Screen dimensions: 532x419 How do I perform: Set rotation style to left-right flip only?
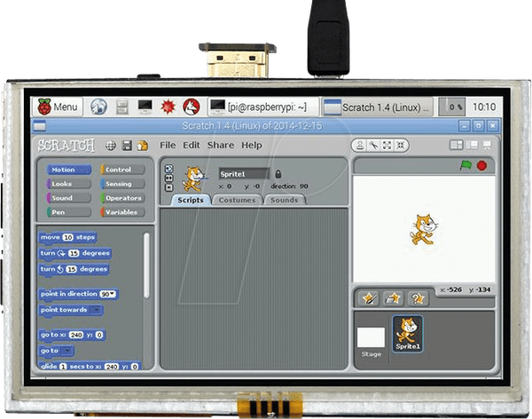pyautogui.click(x=168, y=178)
